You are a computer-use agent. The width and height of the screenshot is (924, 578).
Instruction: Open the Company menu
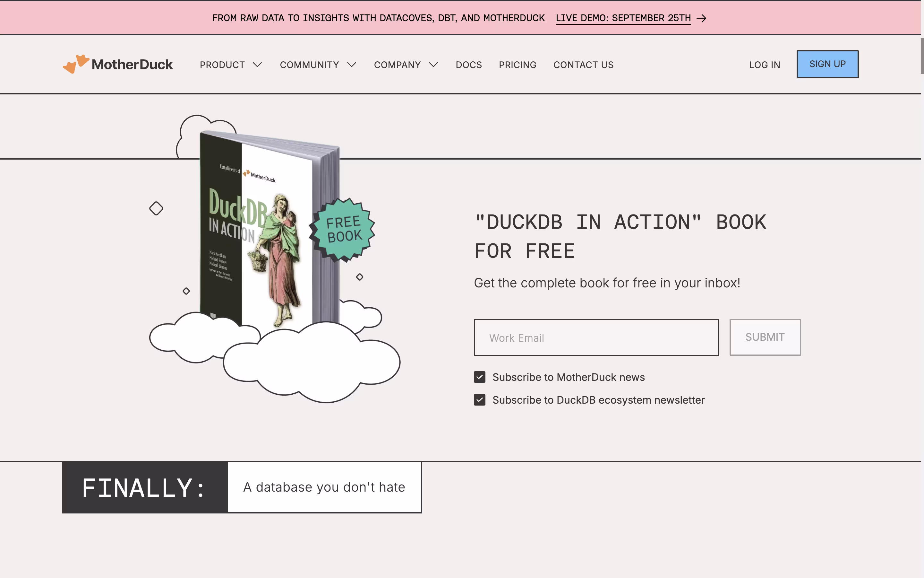point(397,65)
